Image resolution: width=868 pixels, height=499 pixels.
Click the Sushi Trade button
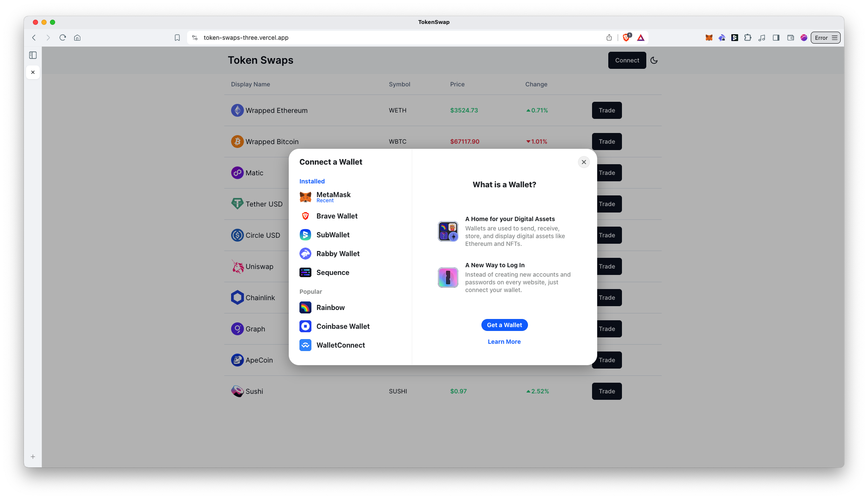[x=607, y=391]
